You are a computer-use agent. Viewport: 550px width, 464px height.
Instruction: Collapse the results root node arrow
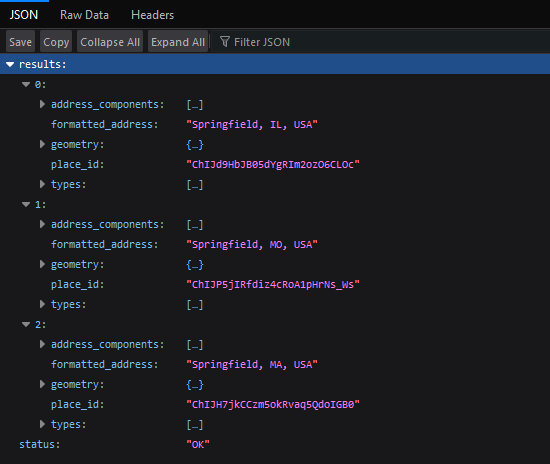coord(10,64)
